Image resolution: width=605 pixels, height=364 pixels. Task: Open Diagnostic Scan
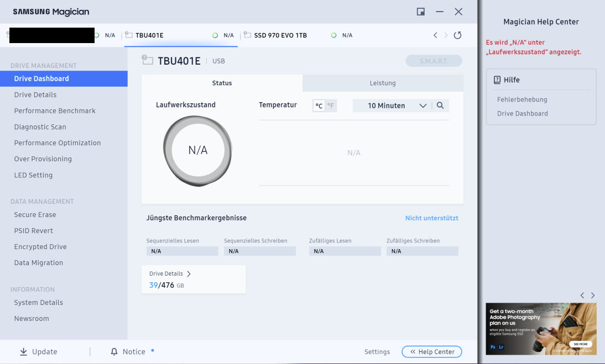pyautogui.click(x=40, y=126)
